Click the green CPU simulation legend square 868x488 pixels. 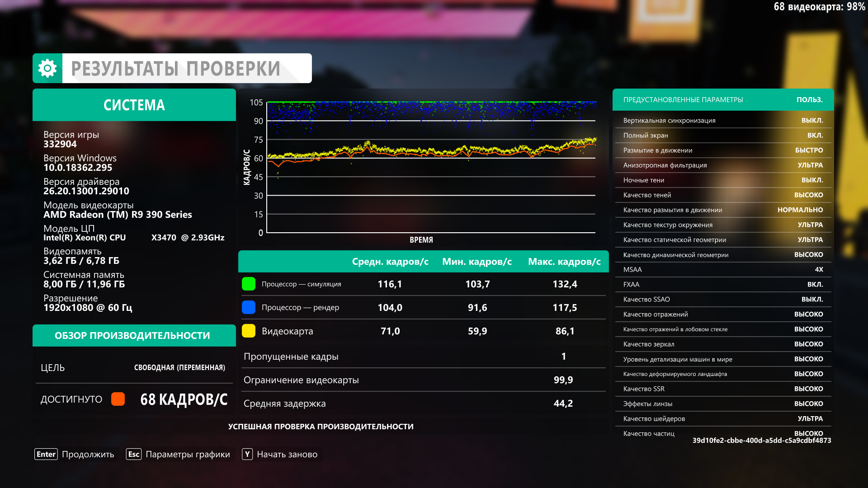coord(249,284)
